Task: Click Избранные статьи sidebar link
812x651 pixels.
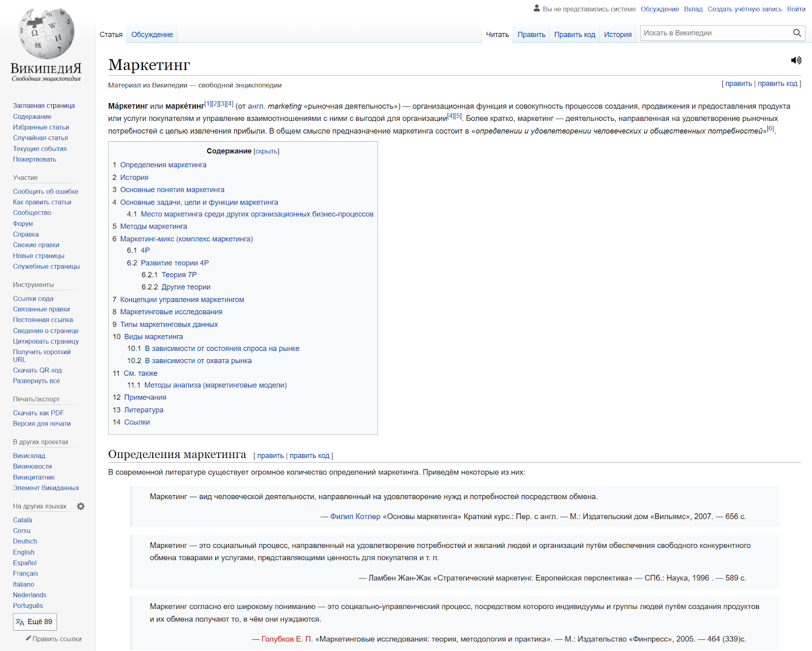Action: [41, 127]
